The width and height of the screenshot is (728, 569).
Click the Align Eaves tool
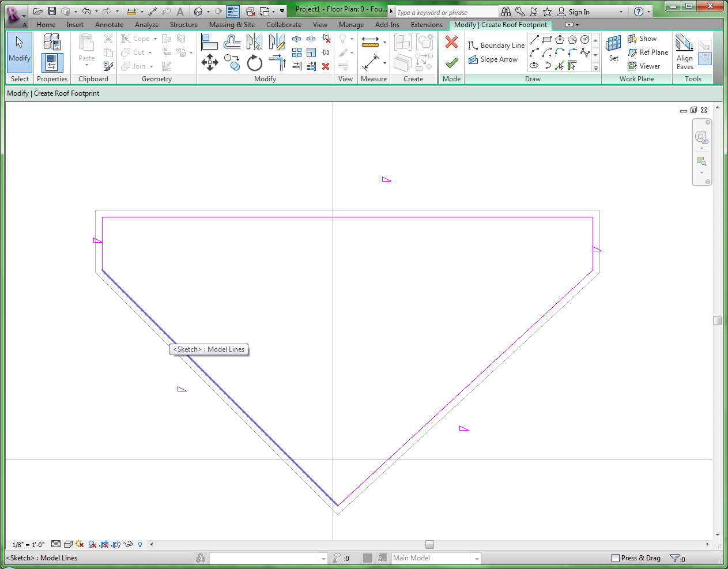point(685,52)
